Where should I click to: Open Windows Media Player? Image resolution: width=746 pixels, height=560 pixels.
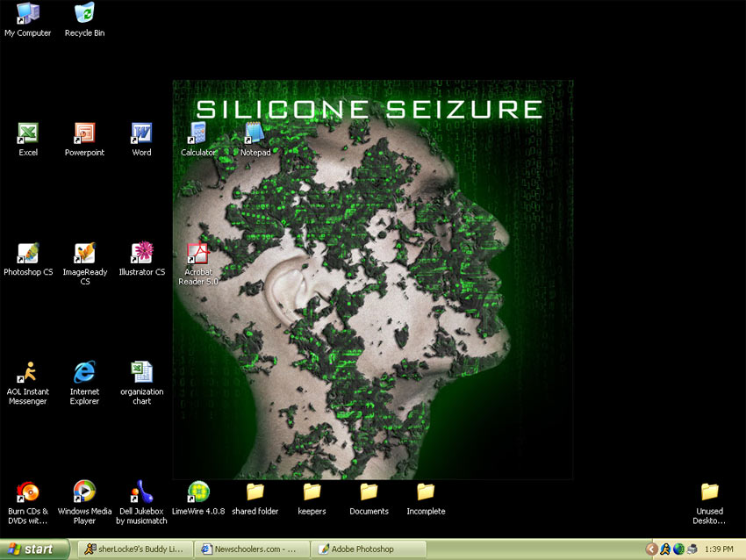point(83,492)
